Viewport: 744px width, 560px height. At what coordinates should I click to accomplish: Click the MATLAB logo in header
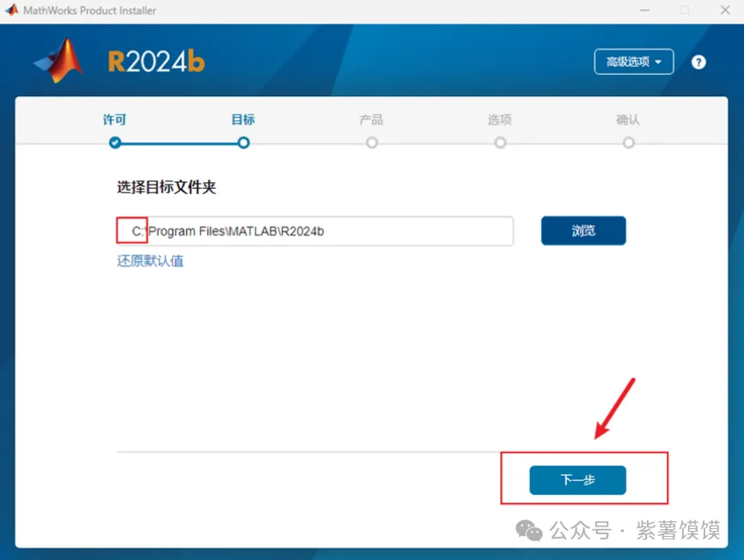[60, 61]
